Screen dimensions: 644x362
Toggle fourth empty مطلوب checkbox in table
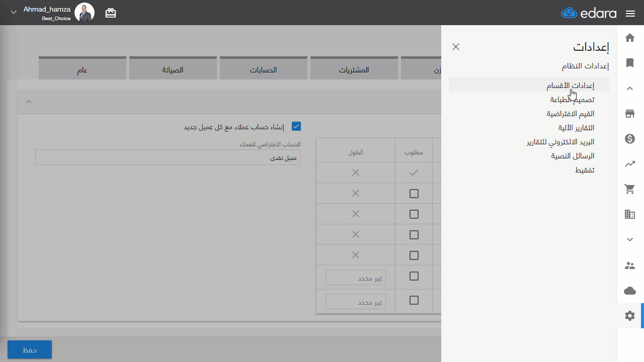tap(414, 255)
